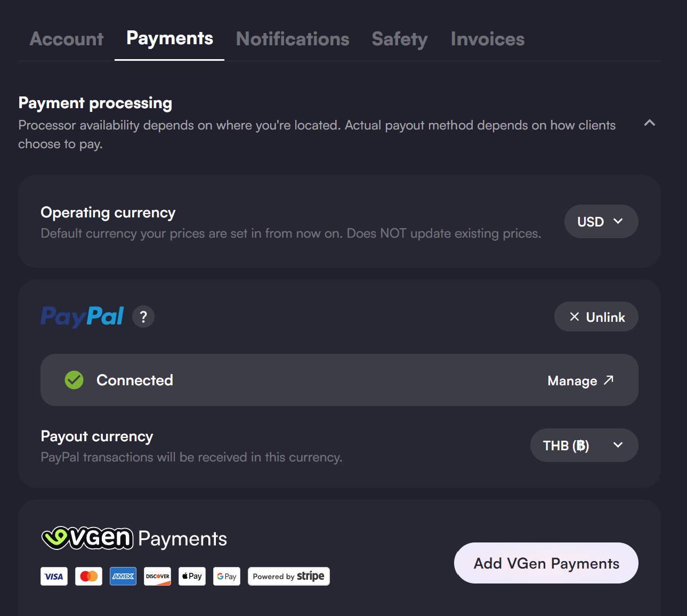Click the green Connected checkmark icon
The image size is (687, 616).
(74, 380)
